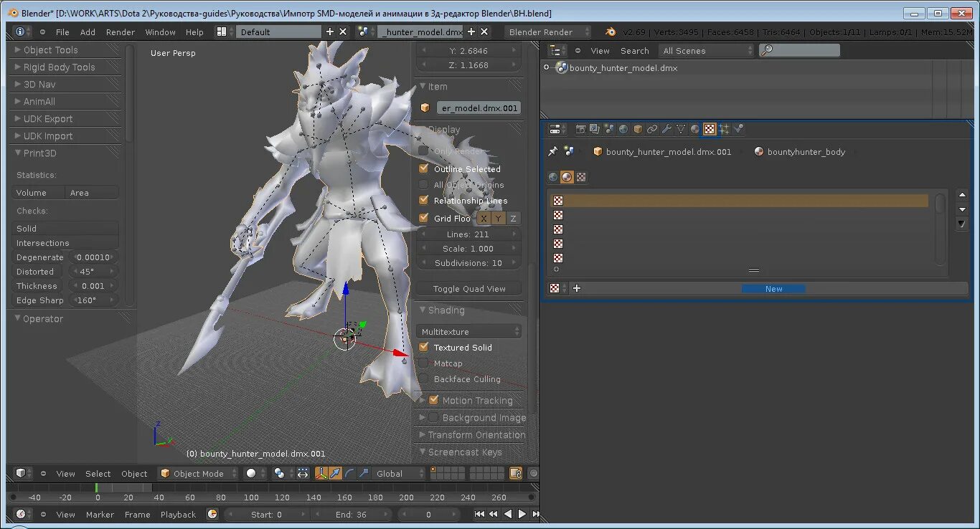Click the Volume statistics button

38,192
